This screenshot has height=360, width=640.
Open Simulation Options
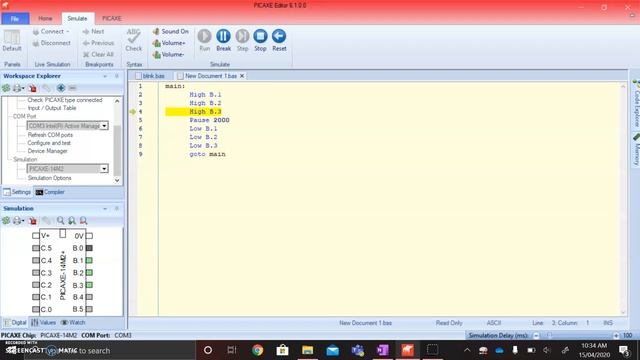49,178
